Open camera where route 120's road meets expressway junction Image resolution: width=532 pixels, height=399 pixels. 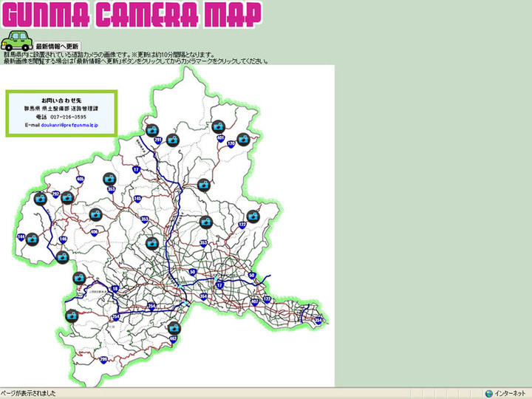(x=204, y=185)
